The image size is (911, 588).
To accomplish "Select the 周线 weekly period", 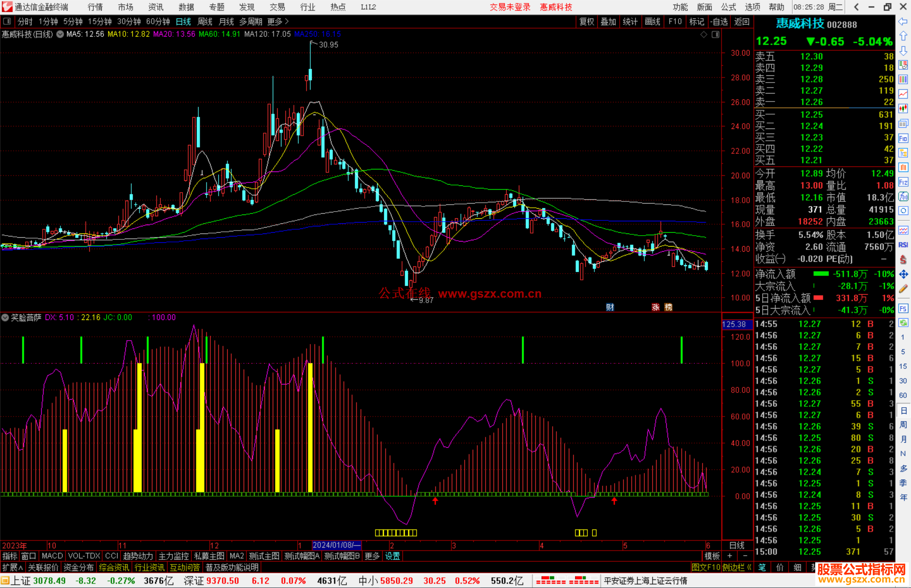I will 205,21.
